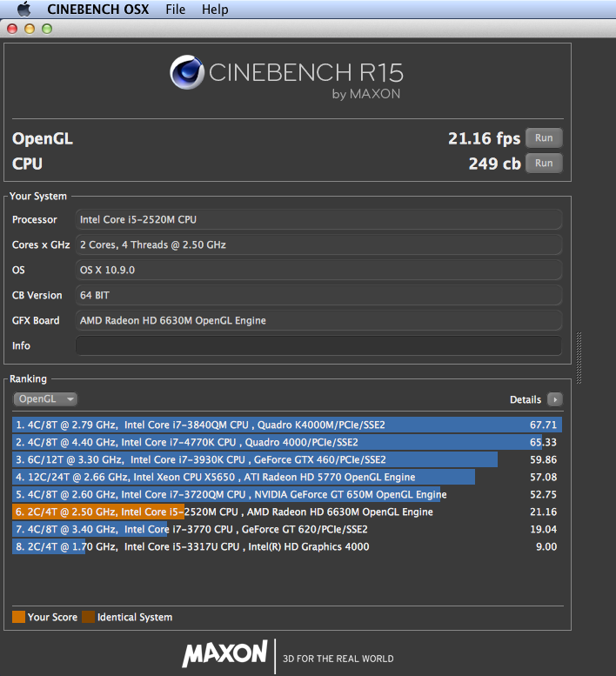Minimize the window with the yellow button
616x676 pixels.
(x=30, y=29)
